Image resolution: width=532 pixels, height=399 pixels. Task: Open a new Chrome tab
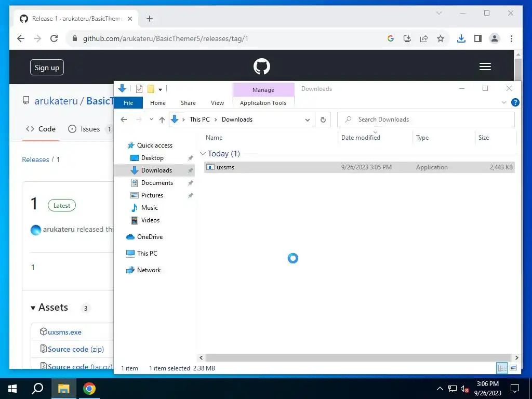pos(150,19)
